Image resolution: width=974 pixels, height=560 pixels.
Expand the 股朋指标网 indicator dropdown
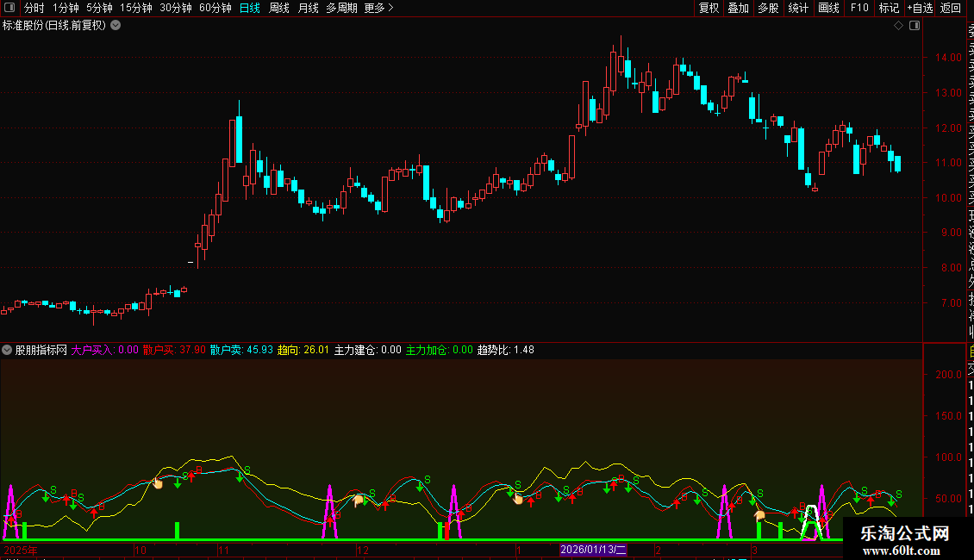(7, 350)
